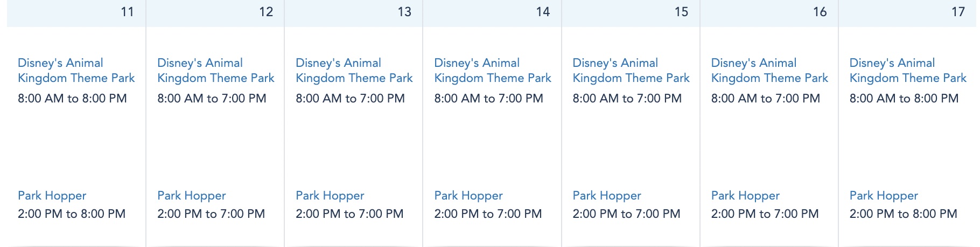Select Park Hopper on day 13
Viewport: 980px width, 247px height.
point(330,196)
